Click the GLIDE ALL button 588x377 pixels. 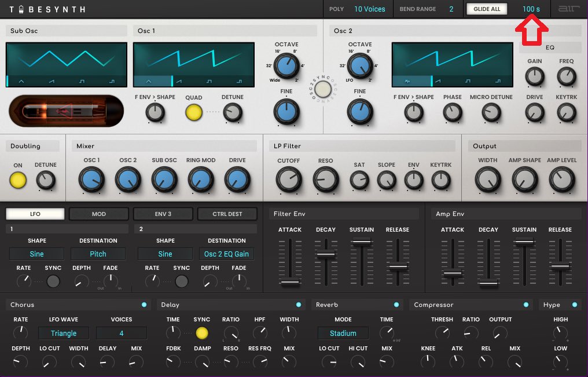click(x=486, y=9)
